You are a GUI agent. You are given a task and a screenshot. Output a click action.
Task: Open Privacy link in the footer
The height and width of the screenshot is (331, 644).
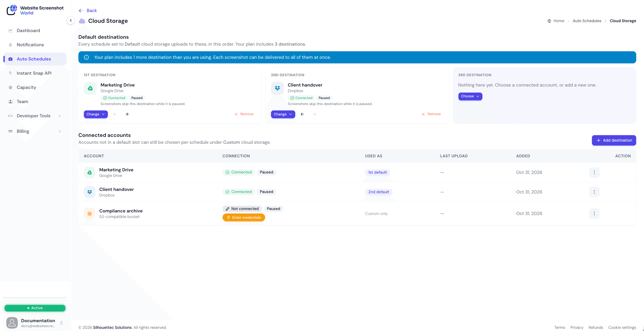click(x=576, y=327)
